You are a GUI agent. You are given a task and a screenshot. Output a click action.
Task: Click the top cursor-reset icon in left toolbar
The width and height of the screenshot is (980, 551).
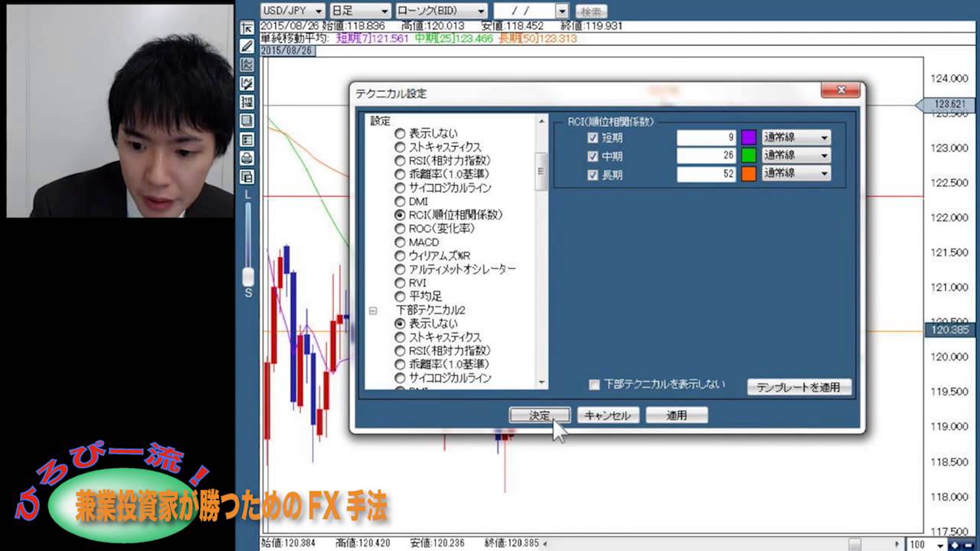(x=247, y=28)
